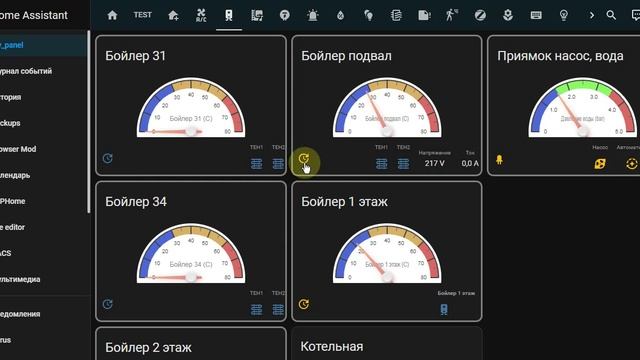Open the water drop view tab
The height and width of the screenshot is (360, 640).
tap(340, 16)
